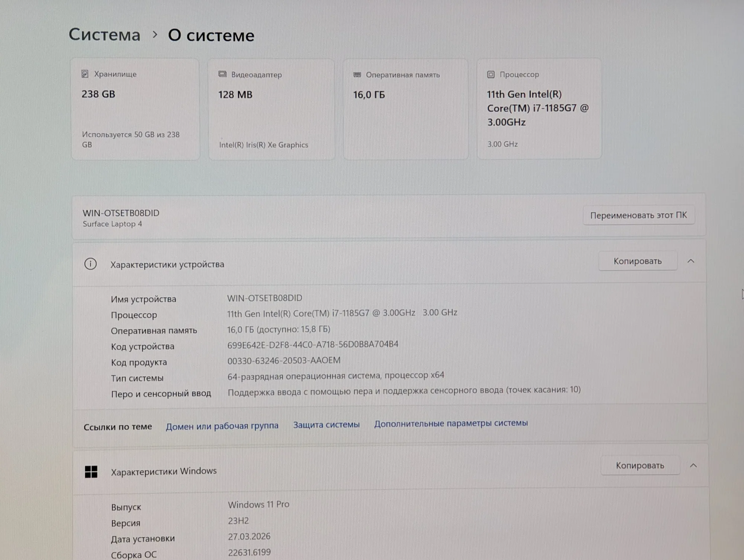Image resolution: width=744 pixels, height=560 pixels.
Task: Click the Характеристики Windows header label
Action: click(x=164, y=471)
